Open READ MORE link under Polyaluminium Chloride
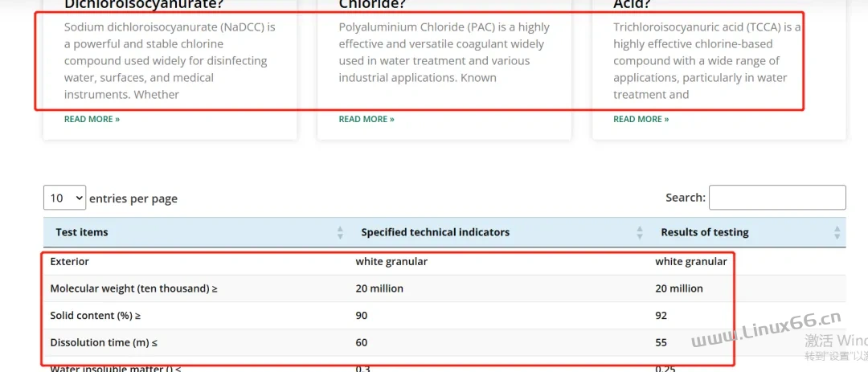 [366, 119]
